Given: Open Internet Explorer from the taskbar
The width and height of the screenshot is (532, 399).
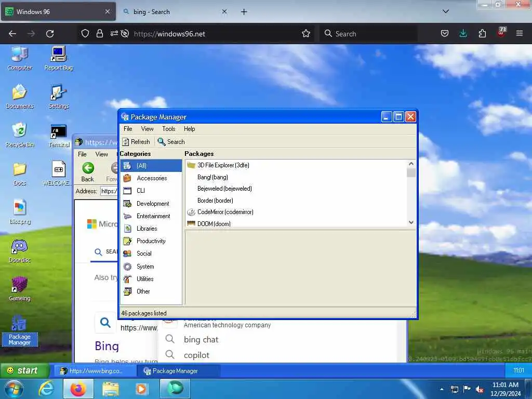Looking at the screenshot, I should [46, 389].
